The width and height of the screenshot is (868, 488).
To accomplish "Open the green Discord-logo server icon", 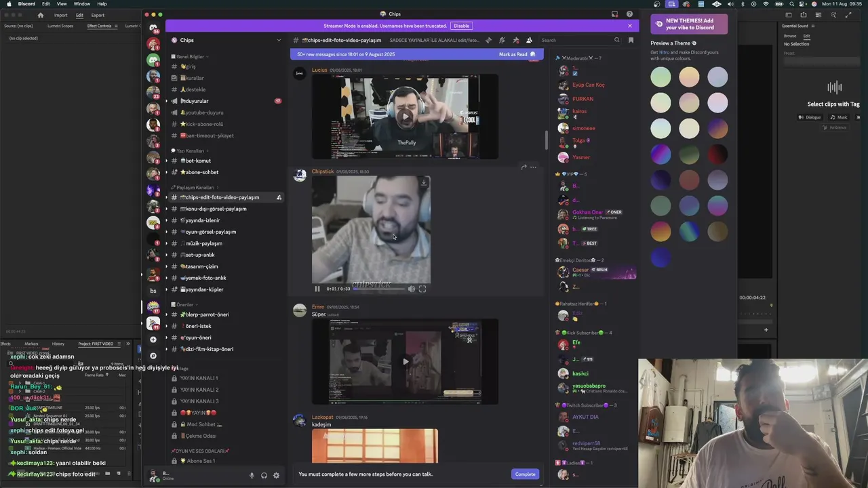I will (153, 60).
